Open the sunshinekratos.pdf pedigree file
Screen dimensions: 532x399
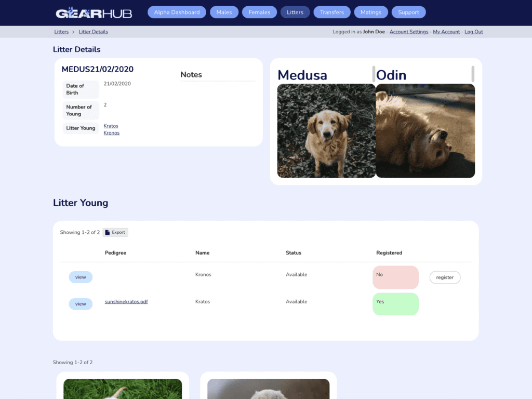coord(126,302)
